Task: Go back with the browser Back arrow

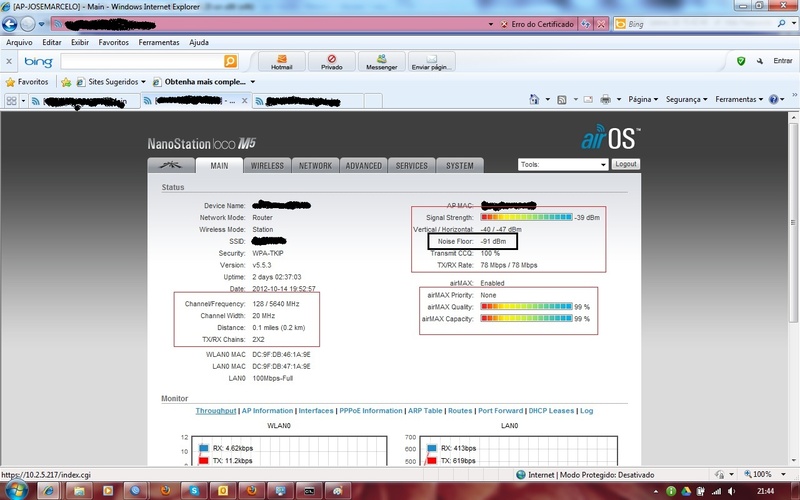Action: click(9, 24)
